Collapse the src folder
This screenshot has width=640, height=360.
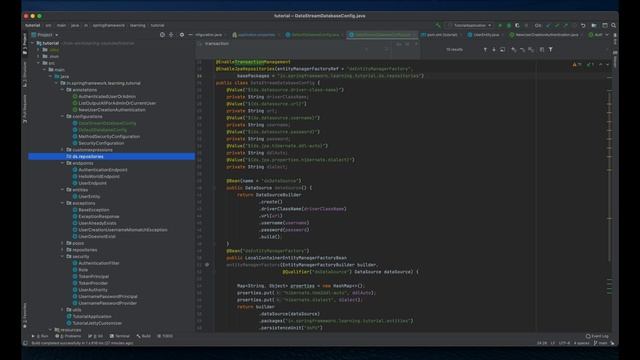pos(39,63)
